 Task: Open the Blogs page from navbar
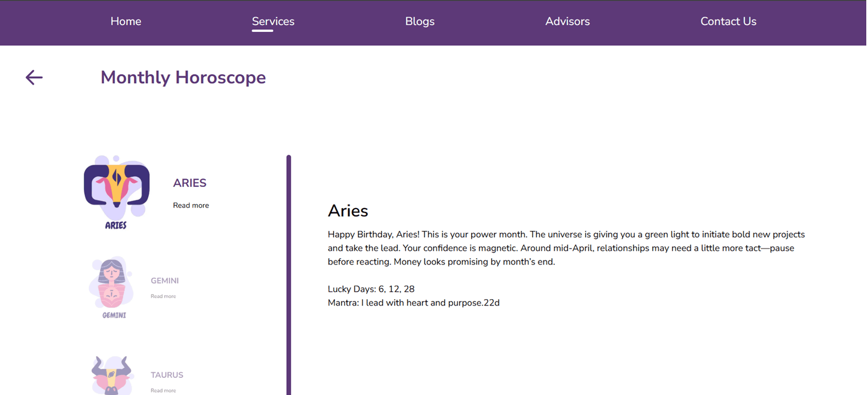pos(420,22)
